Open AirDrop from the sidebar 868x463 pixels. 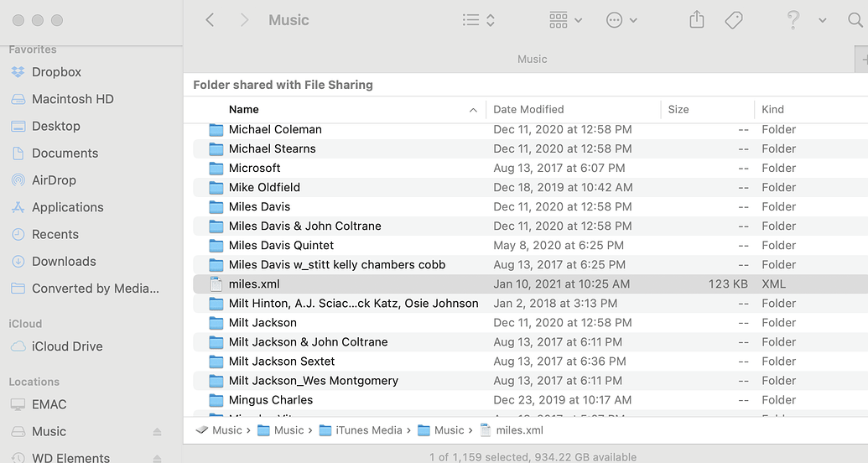pyautogui.click(x=54, y=180)
